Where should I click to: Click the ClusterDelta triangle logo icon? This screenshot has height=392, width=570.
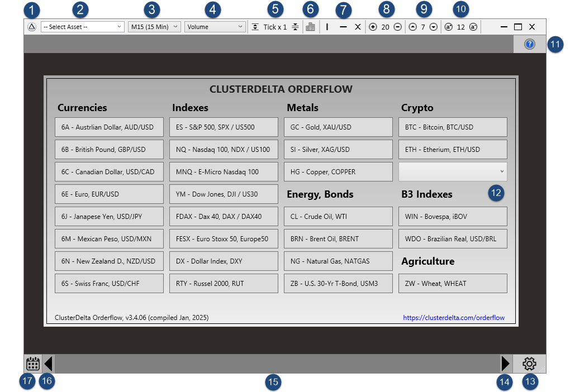click(x=32, y=27)
